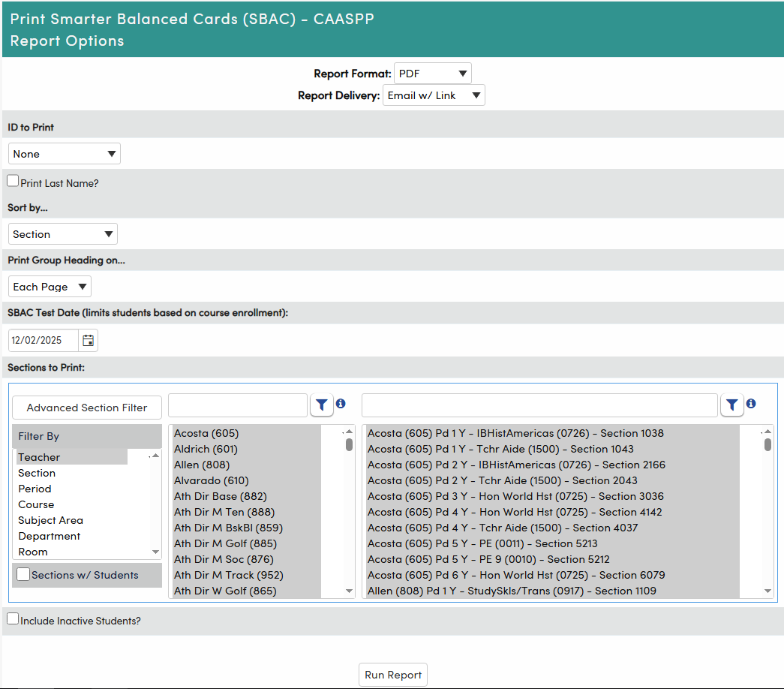Select Acosta Tchr Aide Section 2043
Viewport: 784px width, 689px height.
tap(553, 481)
